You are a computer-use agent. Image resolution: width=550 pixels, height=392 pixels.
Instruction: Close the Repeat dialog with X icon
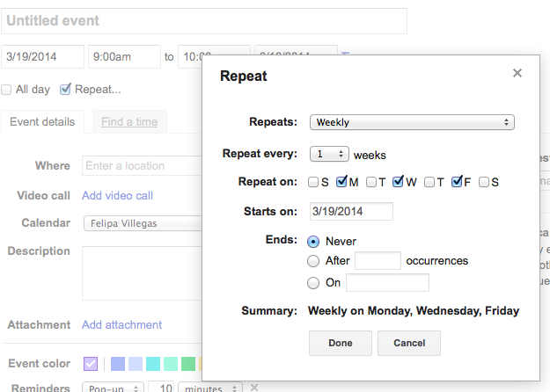[517, 73]
